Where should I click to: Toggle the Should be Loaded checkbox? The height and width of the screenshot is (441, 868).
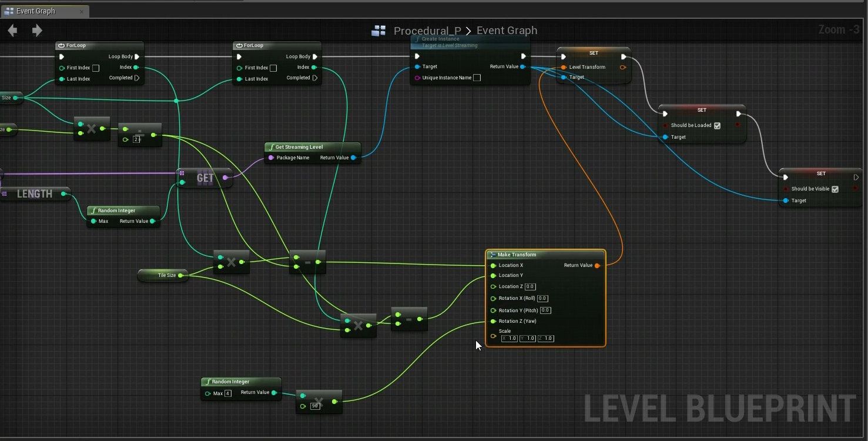point(717,126)
